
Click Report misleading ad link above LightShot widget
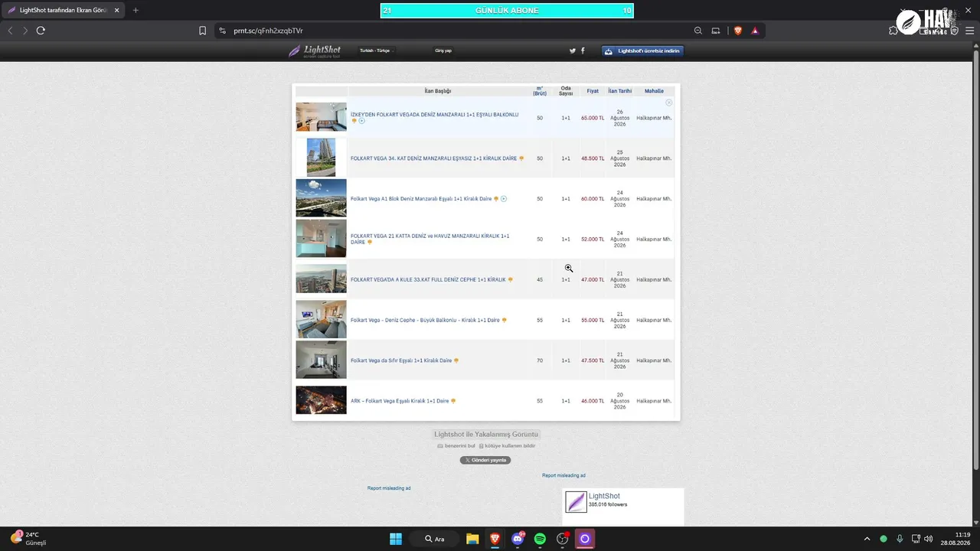(563, 475)
